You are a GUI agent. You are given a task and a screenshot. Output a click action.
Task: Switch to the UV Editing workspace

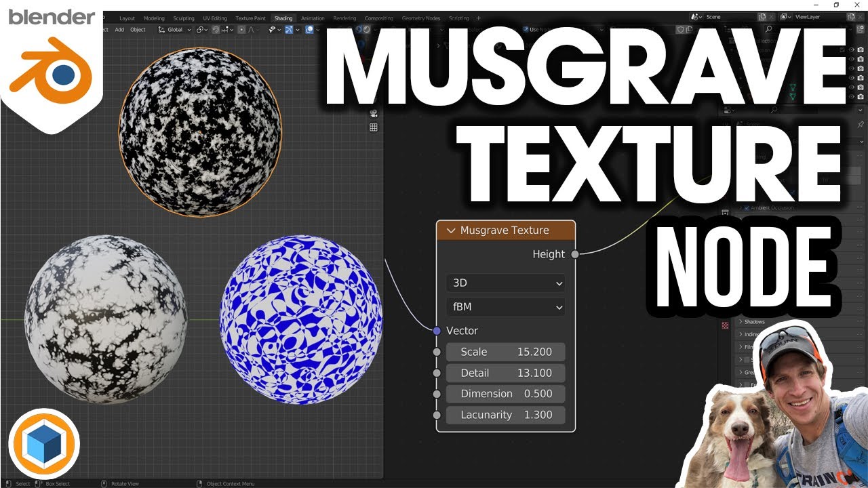(215, 18)
